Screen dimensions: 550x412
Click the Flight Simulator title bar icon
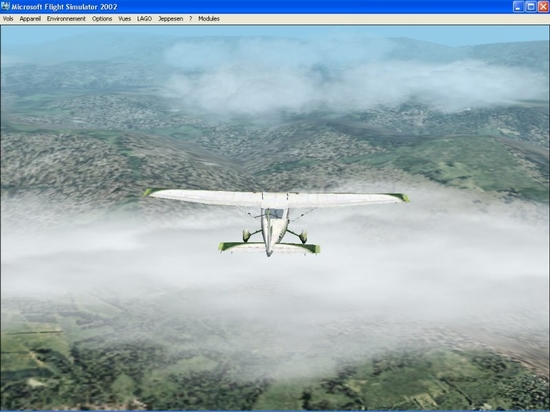pyautogui.click(x=5, y=6)
